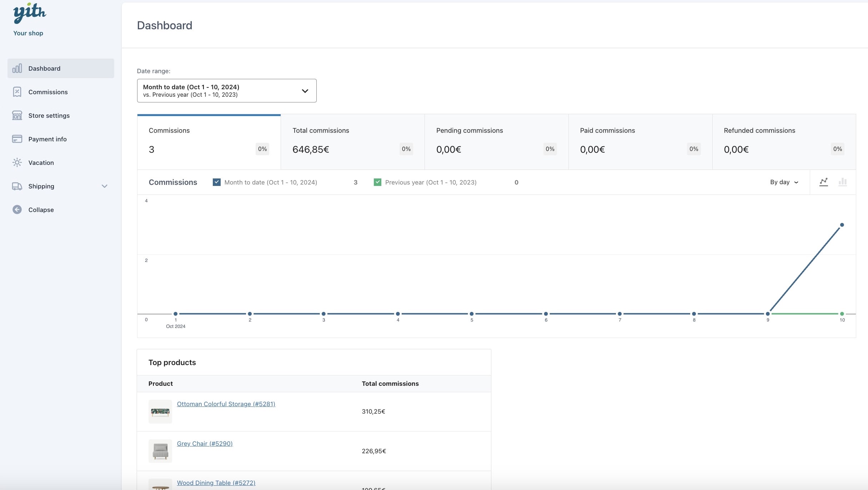This screenshot has height=490, width=868.
Task: Click the Store settings storefront icon
Action: pos(17,115)
